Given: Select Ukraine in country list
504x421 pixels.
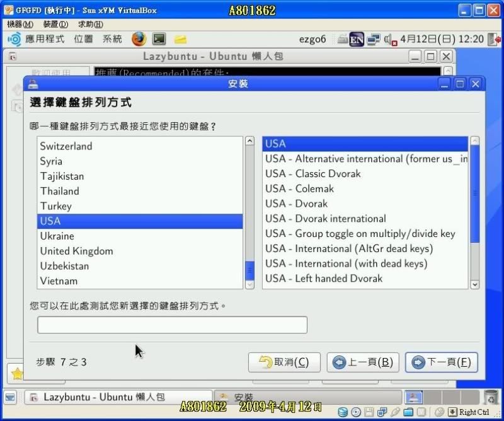Looking at the screenshot, I should pos(140,236).
